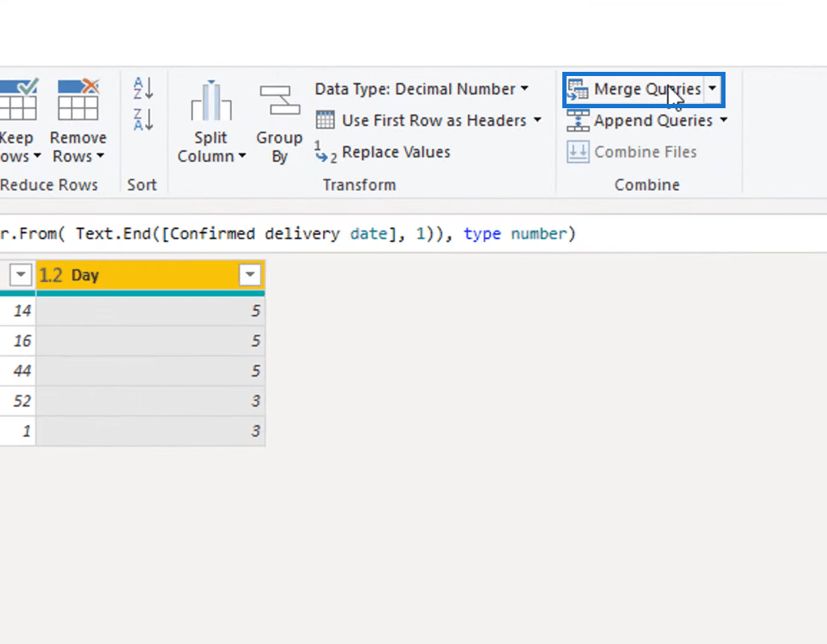This screenshot has width=827, height=644.
Task: Open Data Type: Decimal Number dropdown
Action: coord(524,89)
